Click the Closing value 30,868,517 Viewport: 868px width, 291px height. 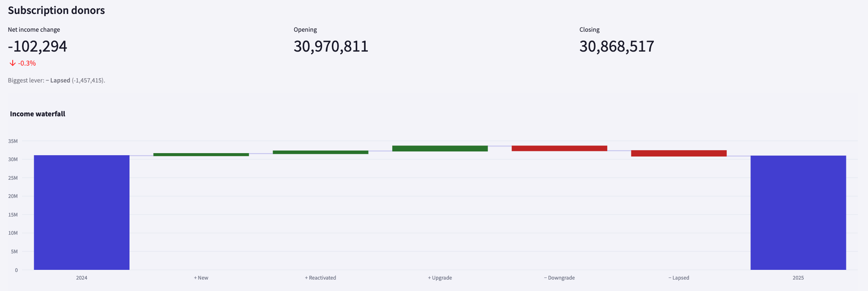tap(617, 46)
